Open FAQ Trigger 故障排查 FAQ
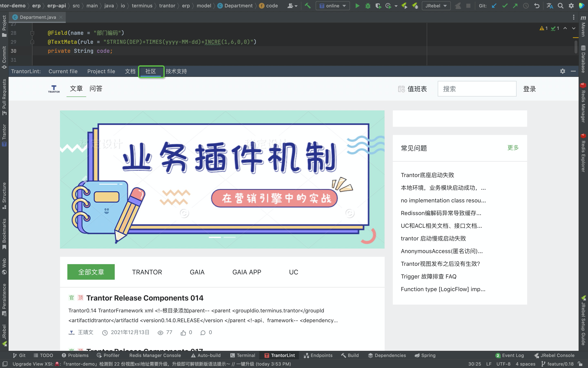 pyautogui.click(x=429, y=276)
